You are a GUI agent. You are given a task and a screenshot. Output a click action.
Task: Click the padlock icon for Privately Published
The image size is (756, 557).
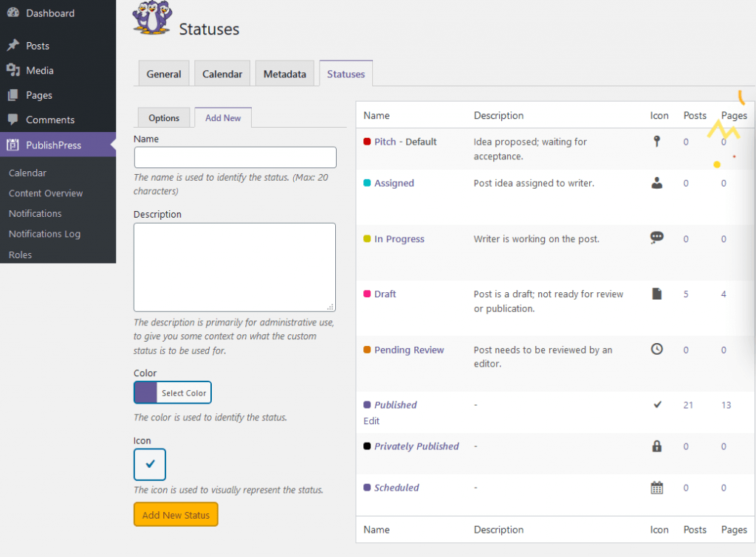(656, 446)
